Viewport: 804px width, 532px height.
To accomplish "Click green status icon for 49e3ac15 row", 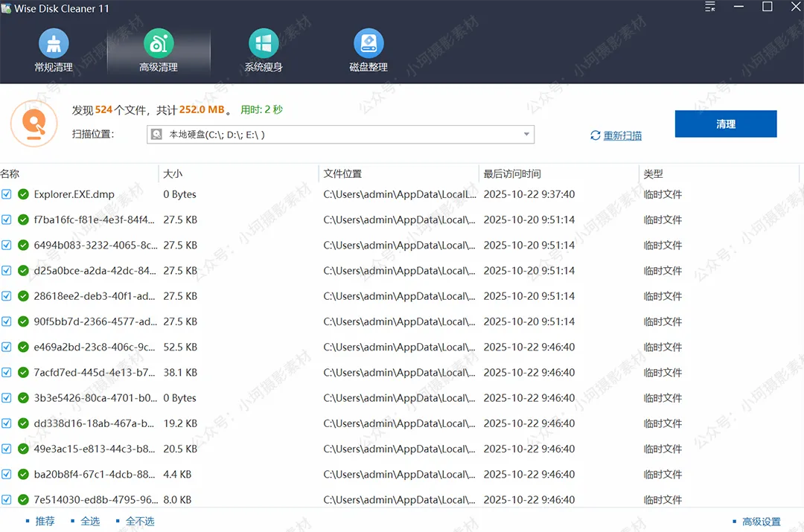I will (x=23, y=449).
